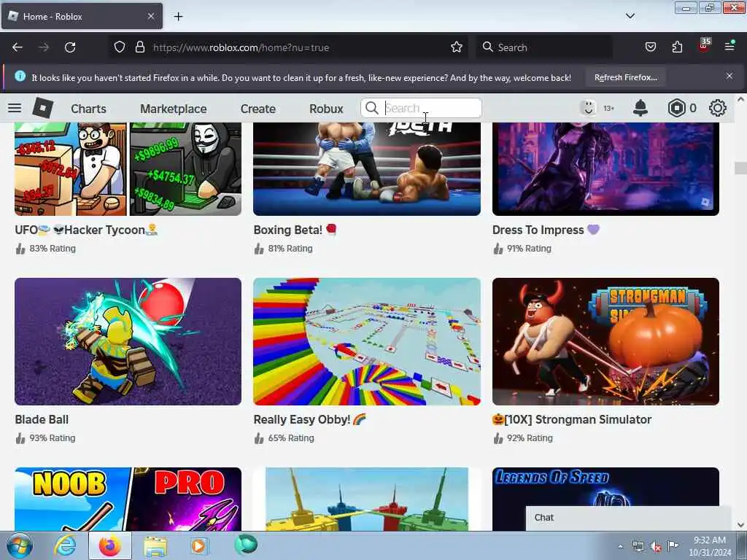Click the Refresh Firefox button

(x=625, y=77)
